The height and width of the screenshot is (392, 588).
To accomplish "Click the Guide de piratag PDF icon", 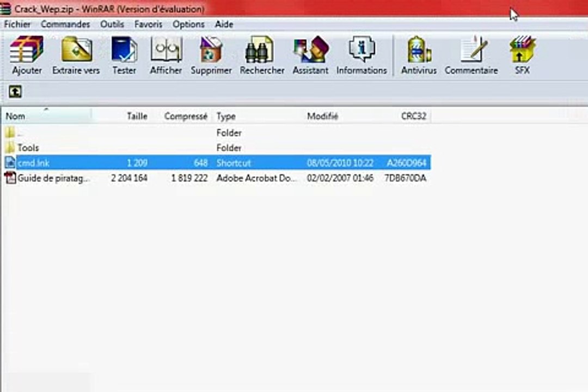I will [10, 178].
